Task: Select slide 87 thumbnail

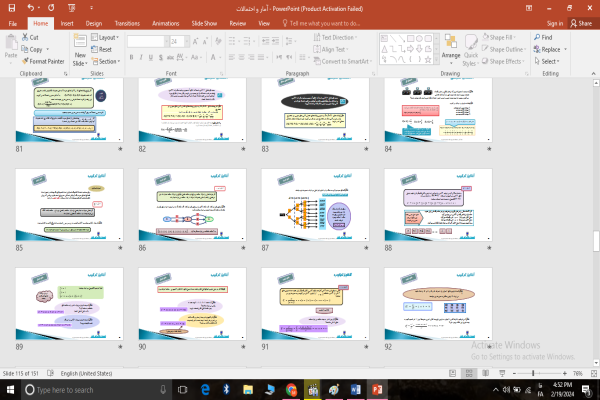Action: [x=315, y=205]
